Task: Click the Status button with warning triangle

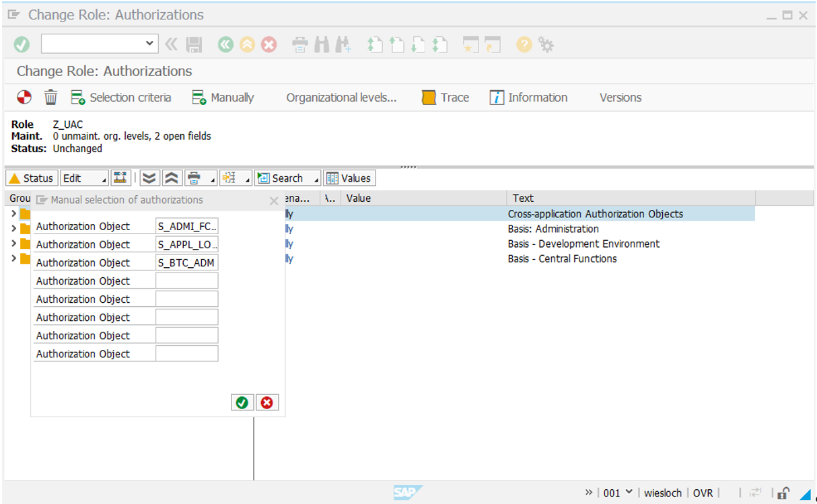Action: (x=31, y=178)
